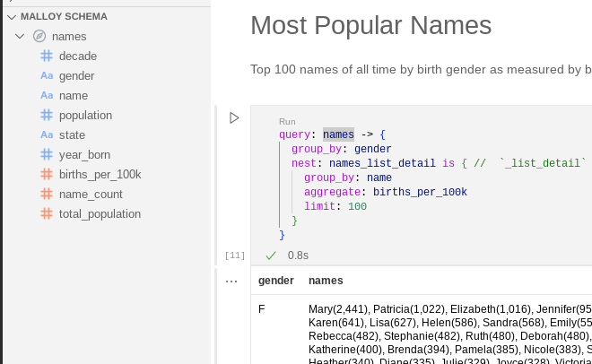The image size is (592, 364).
Task: Select the total_population measure
Action: point(100,214)
